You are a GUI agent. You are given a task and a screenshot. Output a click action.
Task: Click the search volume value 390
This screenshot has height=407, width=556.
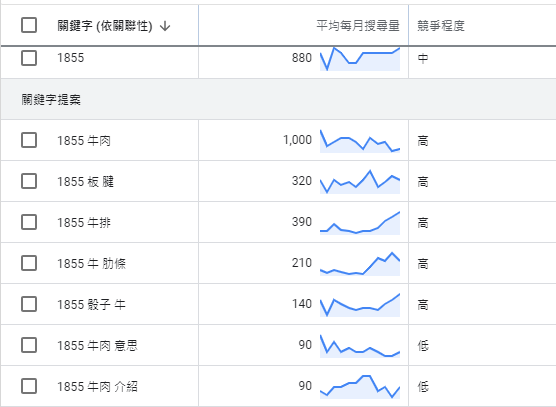pyautogui.click(x=302, y=222)
